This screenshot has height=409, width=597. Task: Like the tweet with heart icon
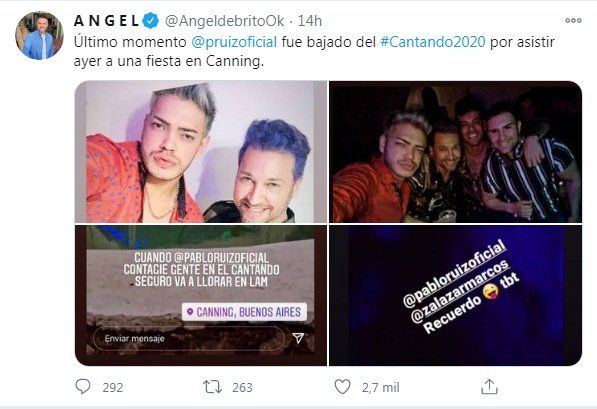point(342,387)
